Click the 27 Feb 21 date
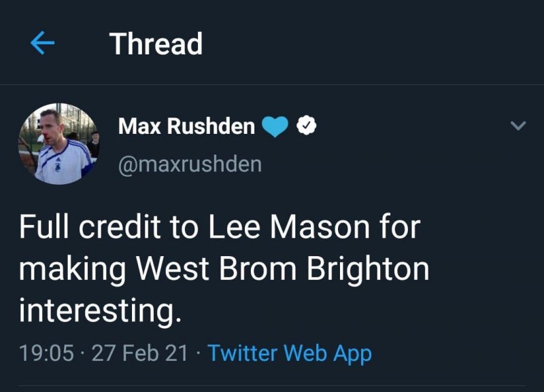544x392 pixels. pyautogui.click(x=139, y=353)
